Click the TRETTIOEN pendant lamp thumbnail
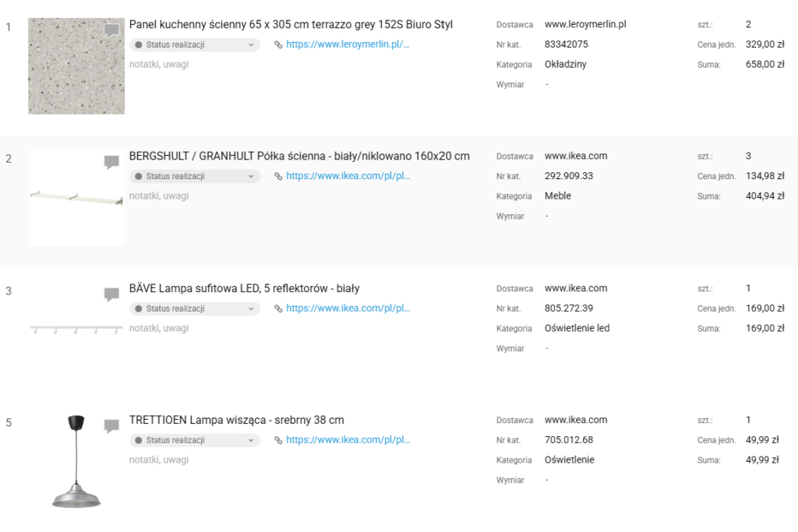The width and height of the screenshot is (798, 532). click(x=76, y=462)
